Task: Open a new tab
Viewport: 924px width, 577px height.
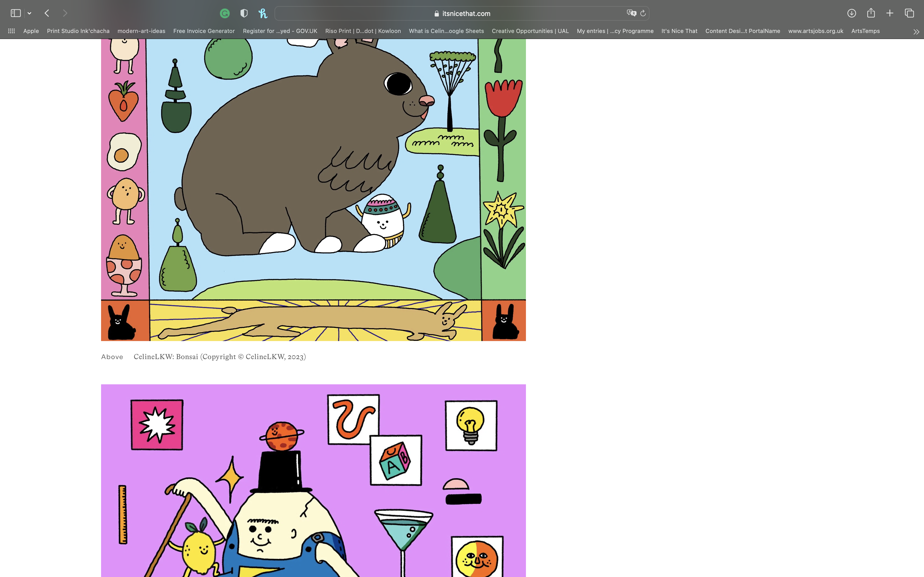Action: pyautogui.click(x=890, y=13)
